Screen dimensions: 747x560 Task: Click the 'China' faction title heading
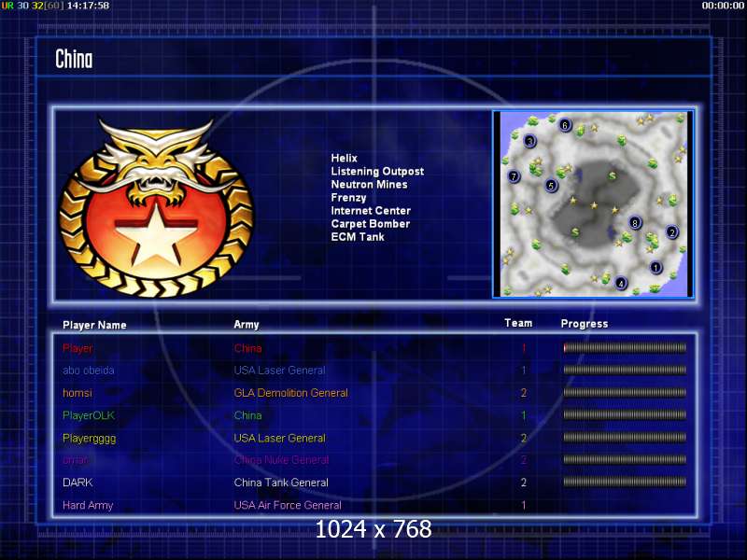[x=74, y=60]
